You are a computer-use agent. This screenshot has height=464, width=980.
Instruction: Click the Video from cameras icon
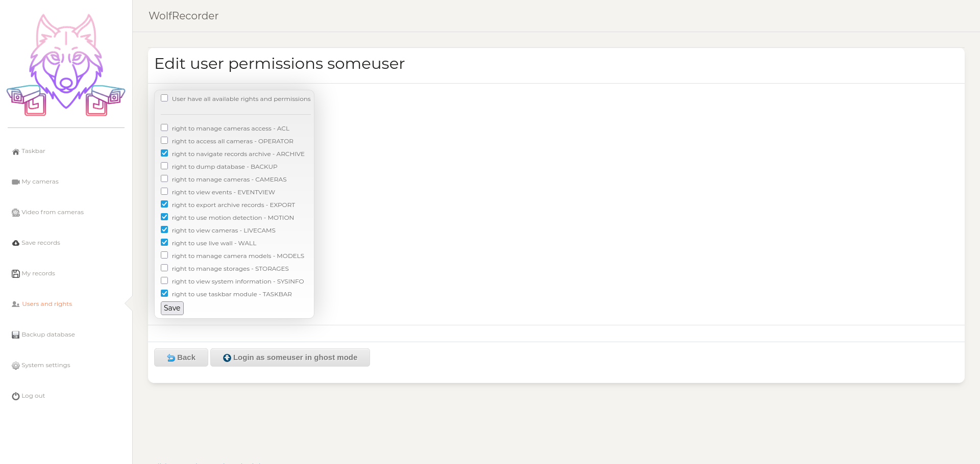[x=16, y=213]
